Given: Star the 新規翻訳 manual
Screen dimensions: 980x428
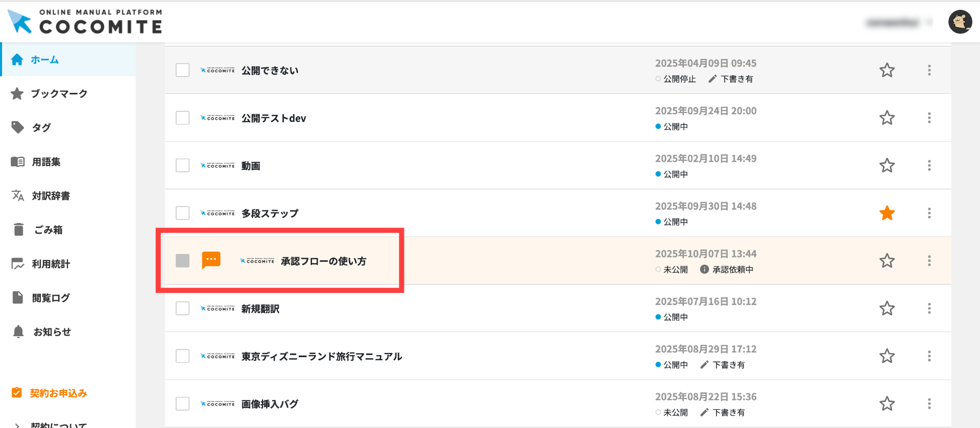Looking at the screenshot, I should tap(887, 309).
